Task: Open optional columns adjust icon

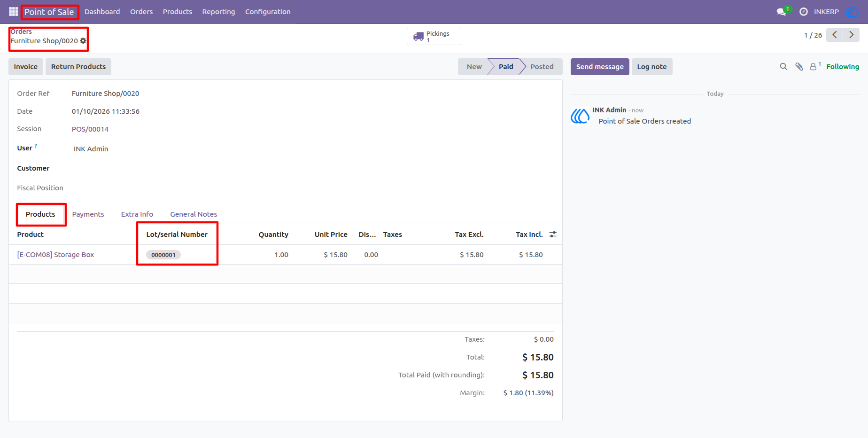Action: (553, 234)
